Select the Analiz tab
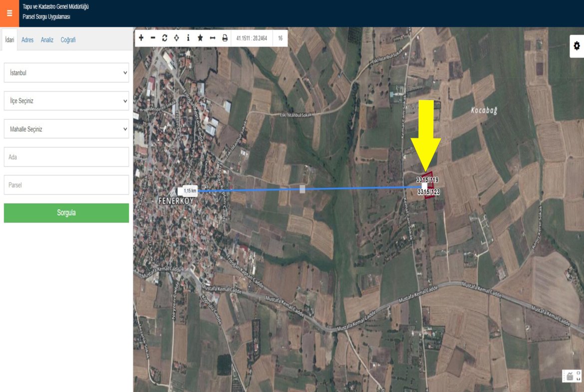 click(47, 39)
